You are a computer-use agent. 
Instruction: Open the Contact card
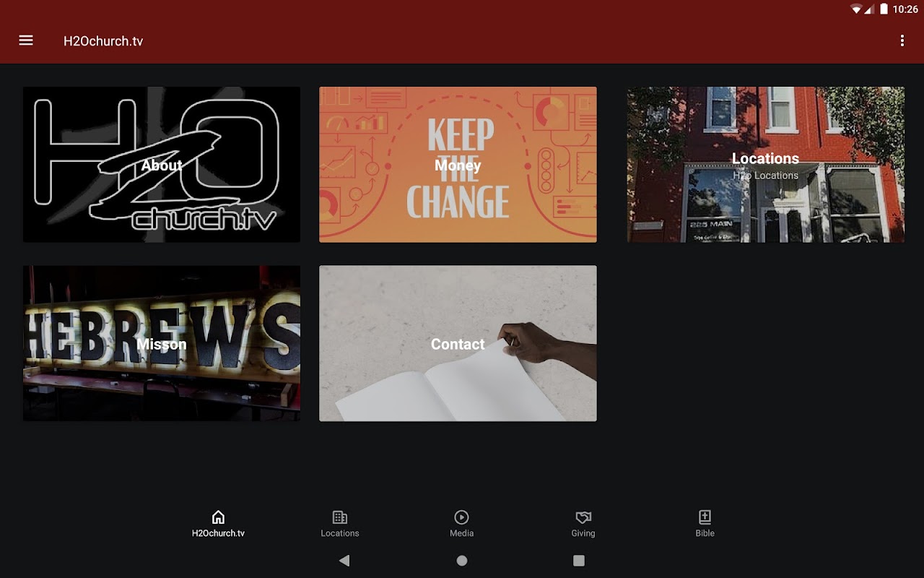pos(458,343)
